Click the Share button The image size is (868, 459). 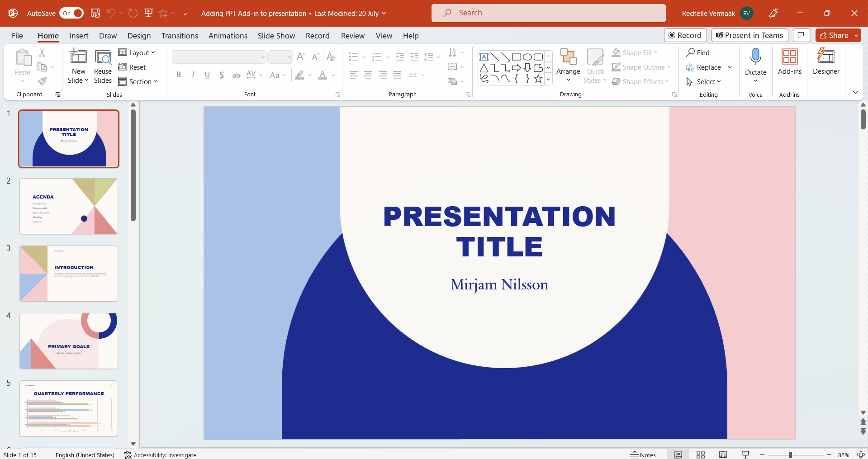click(x=834, y=35)
